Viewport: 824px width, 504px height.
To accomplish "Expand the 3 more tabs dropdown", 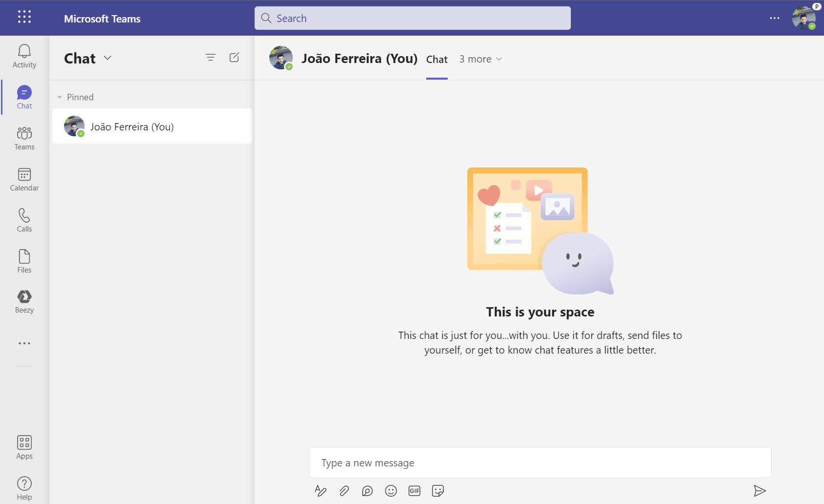I will point(480,59).
